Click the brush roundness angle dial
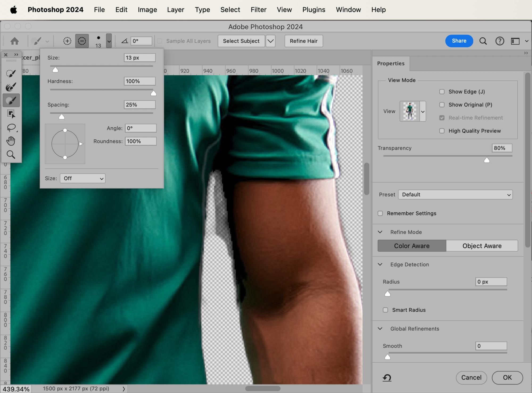 (x=65, y=144)
